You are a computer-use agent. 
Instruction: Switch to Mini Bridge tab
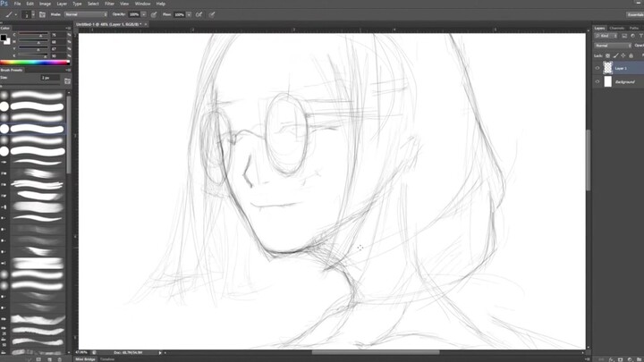click(85, 359)
